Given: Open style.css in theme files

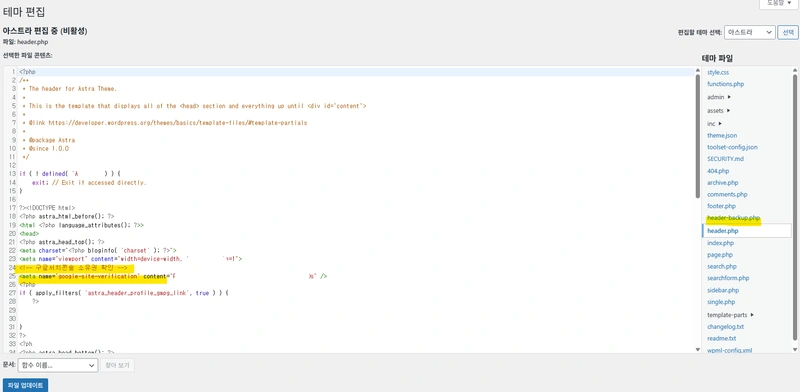Looking at the screenshot, I should [x=718, y=72].
